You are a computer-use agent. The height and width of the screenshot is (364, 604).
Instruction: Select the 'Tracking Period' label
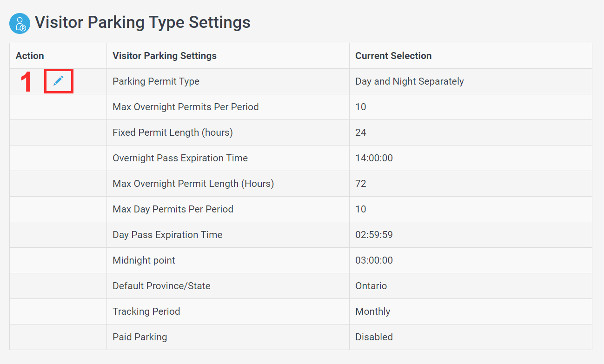click(x=146, y=311)
